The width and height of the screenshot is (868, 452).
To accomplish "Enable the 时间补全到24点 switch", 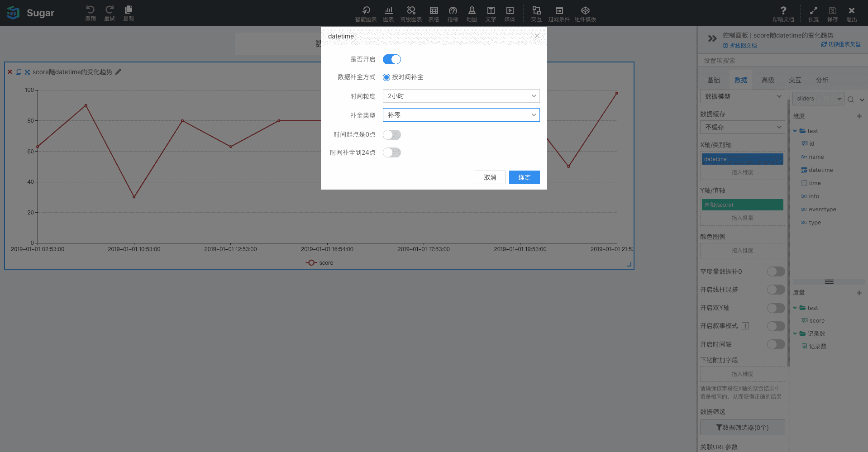I will (392, 153).
